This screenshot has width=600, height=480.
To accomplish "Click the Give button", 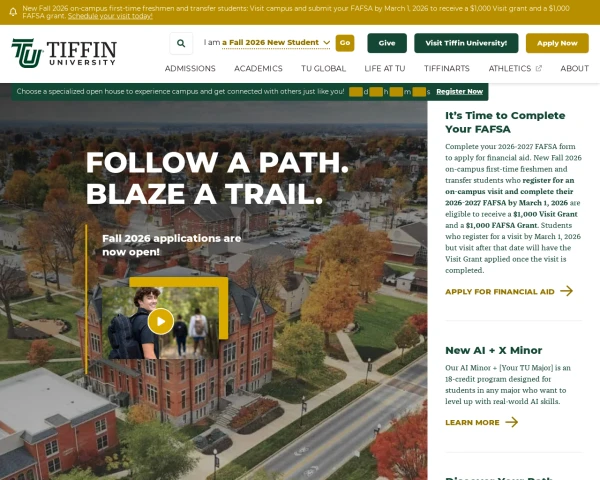I will pos(387,43).
